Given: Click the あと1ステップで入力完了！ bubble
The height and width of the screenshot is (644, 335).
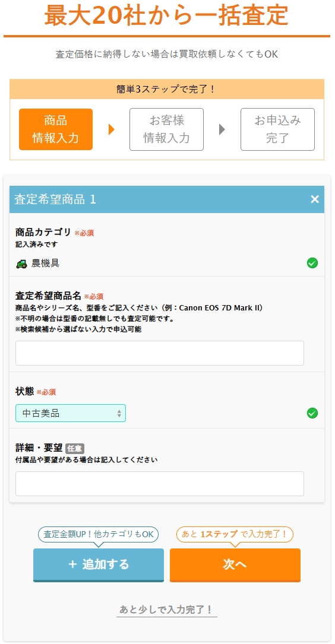Looking at the screenshot, I should point(235,534).
